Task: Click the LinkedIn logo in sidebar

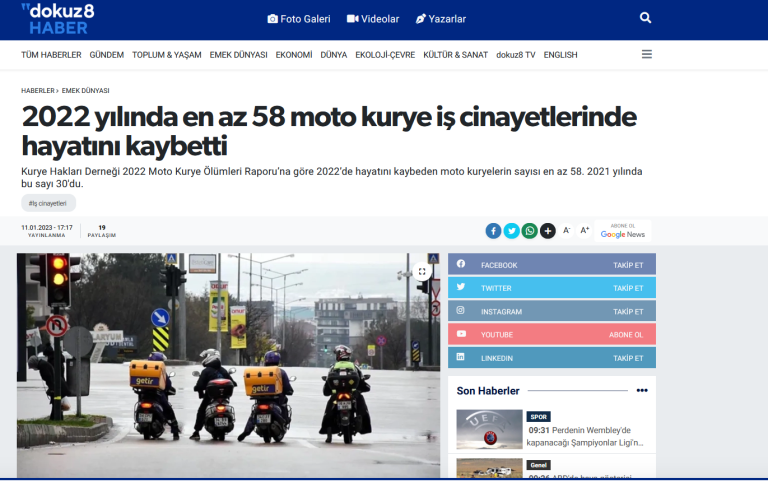Action: coord(460,357)
